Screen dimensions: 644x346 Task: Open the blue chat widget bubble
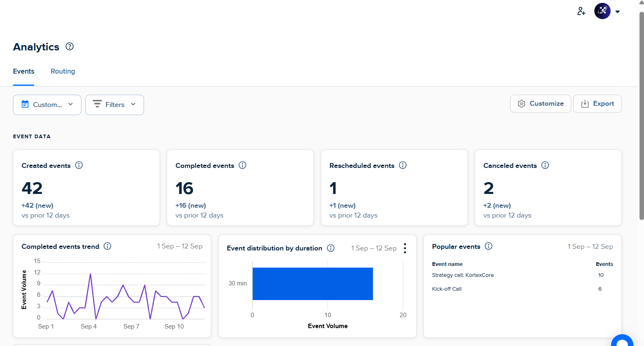click(x=622, y=342)
